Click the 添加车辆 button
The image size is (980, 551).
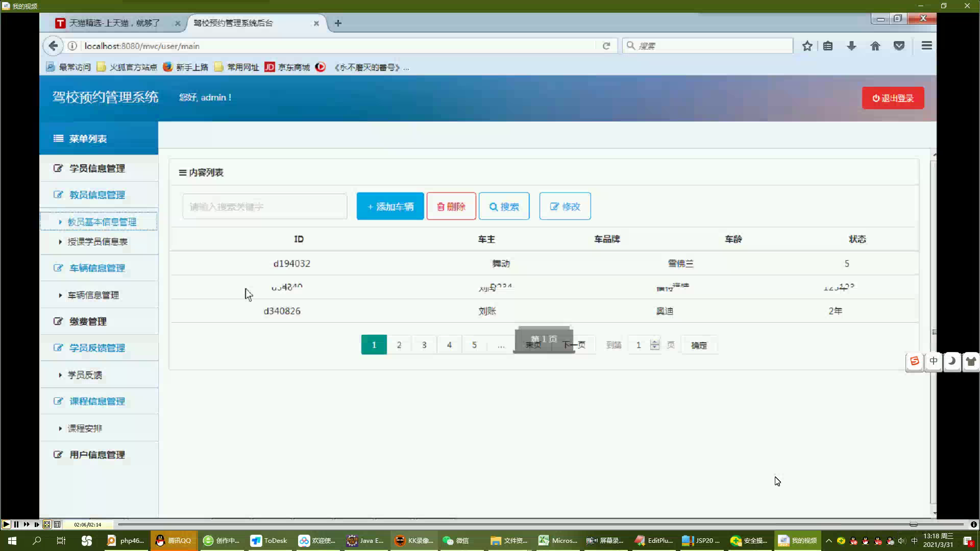390,206
